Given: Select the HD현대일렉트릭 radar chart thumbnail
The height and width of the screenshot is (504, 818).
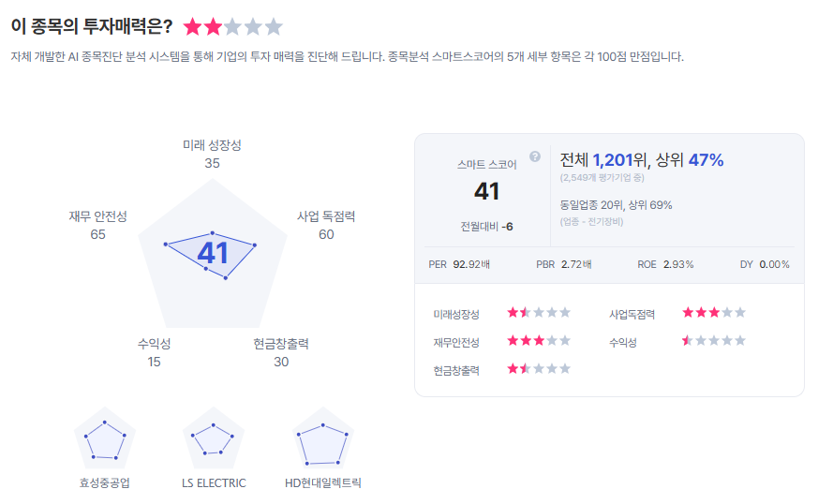Looking at the screenshot, I should pos(323,438).
